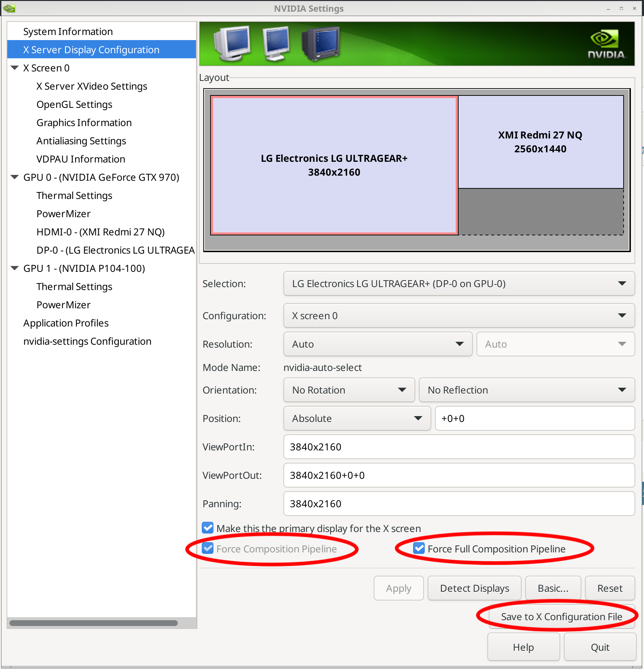Open X Server XVideo Settings page
Screen dimensions: 644x669
92,86
